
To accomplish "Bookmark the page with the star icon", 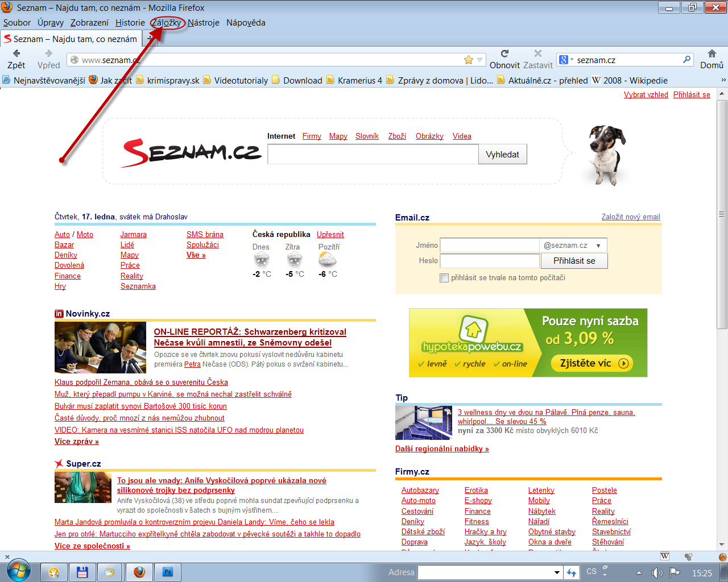I will click(469, 60).
